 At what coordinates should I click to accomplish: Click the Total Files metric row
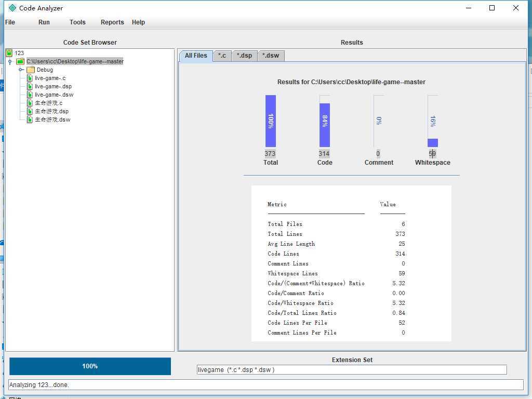click(336, 224)
